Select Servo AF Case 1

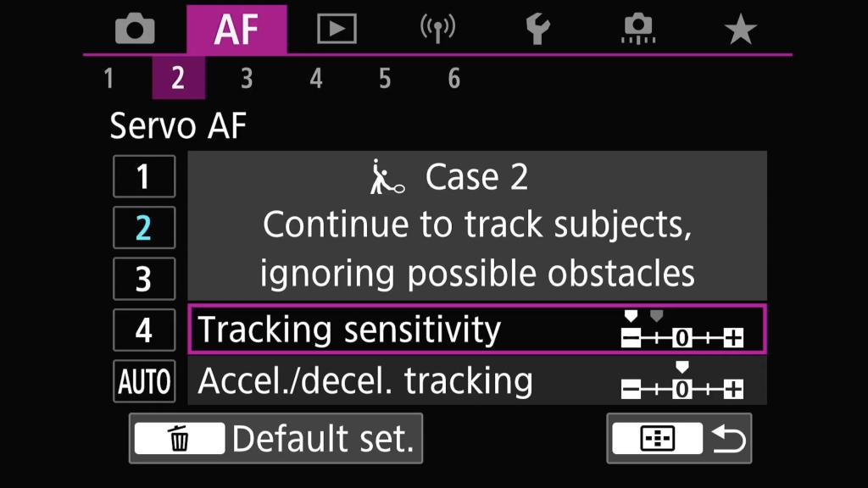pyautogui.click(x=144, y=176)
